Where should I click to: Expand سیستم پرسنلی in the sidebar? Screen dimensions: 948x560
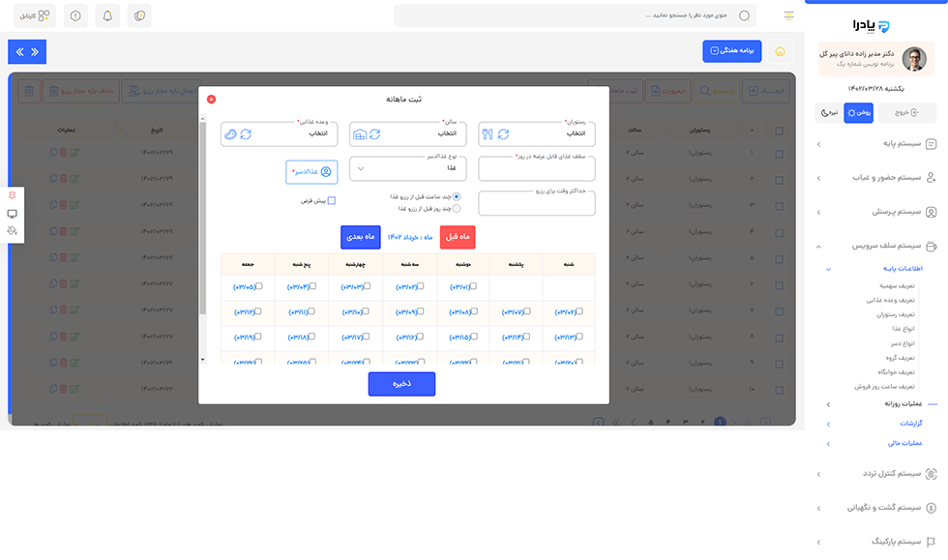coord(818,212)
